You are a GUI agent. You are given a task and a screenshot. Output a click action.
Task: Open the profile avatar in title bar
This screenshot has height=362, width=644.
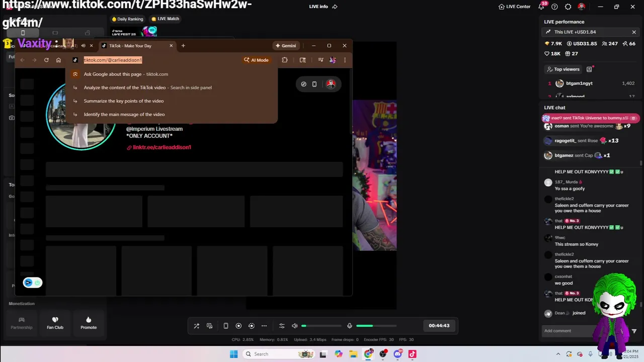(x=581, y=7)
